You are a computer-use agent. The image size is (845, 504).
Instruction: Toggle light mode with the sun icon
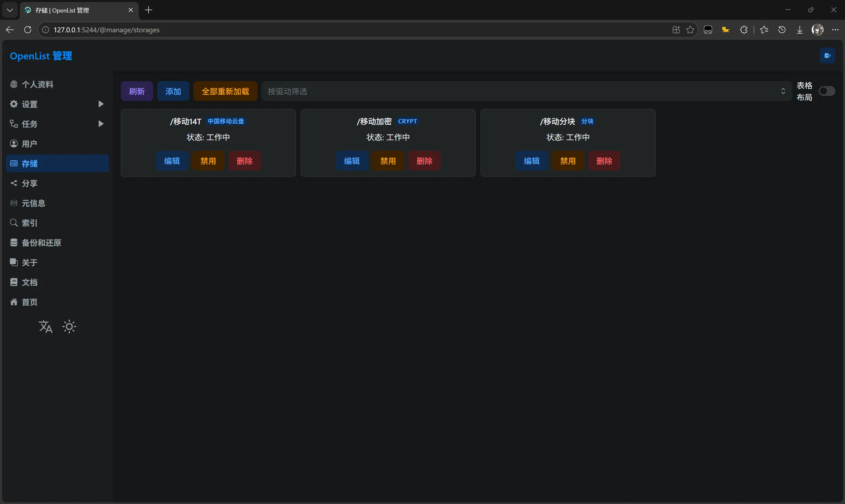(69, 327)
